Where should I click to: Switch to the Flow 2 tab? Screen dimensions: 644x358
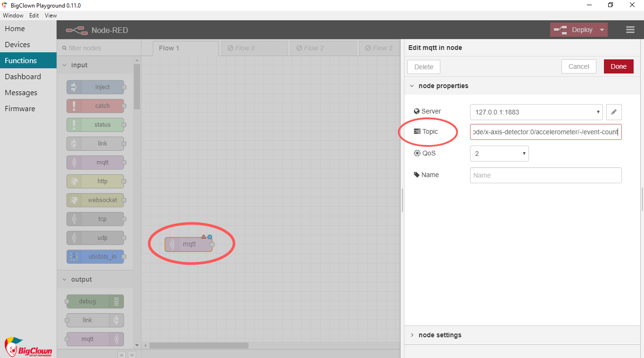tap(323, 48)
